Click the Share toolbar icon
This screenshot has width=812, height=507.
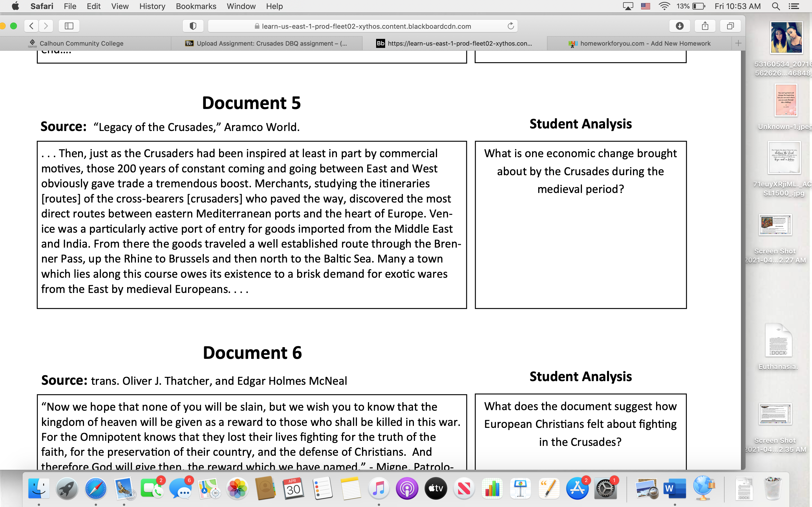click(705, 26)
